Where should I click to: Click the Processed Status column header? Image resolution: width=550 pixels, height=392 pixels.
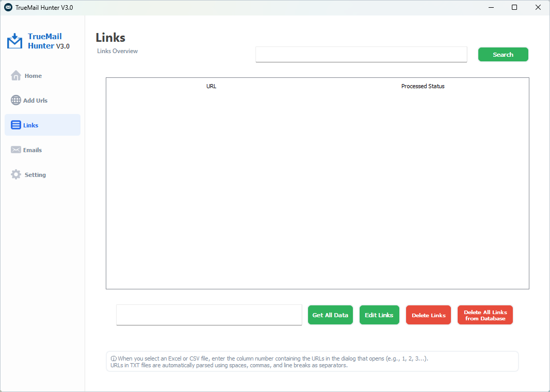pos(423,86)
